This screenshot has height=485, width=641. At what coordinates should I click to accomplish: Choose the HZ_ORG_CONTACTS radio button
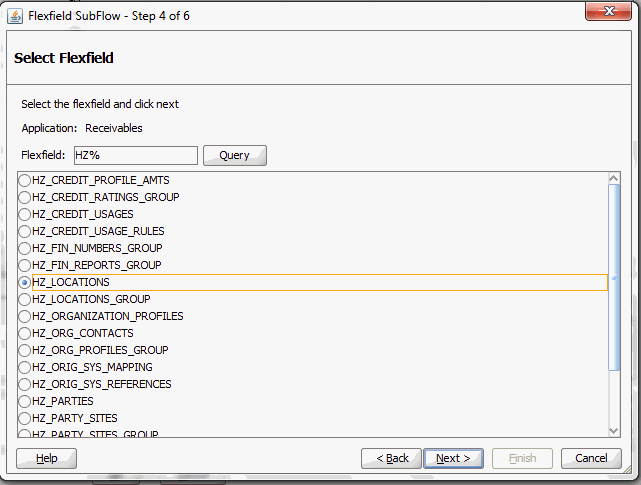tap(25, 334)
